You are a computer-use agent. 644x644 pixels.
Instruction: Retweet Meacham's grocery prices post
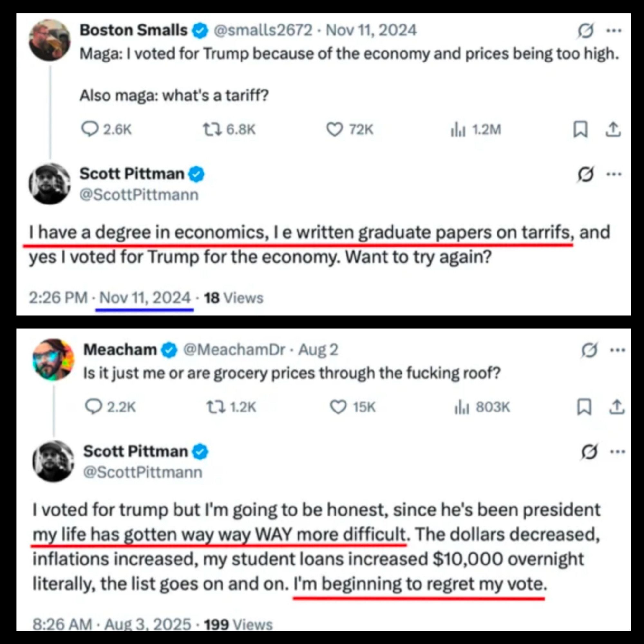pos(215,407)
